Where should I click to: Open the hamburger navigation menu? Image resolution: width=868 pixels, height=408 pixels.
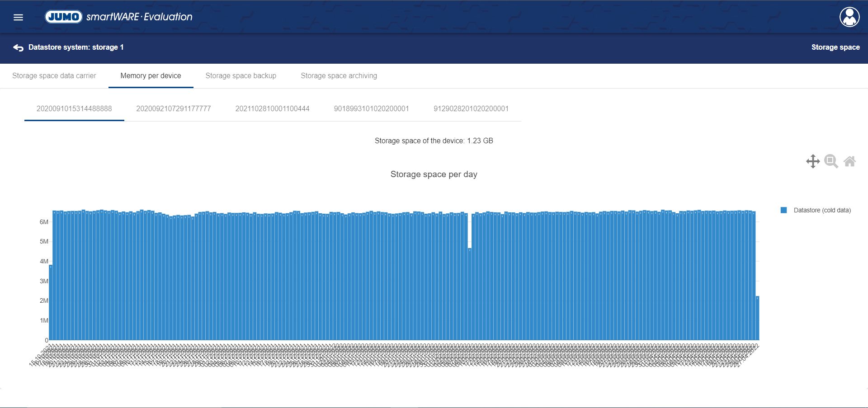click(18, 17)
